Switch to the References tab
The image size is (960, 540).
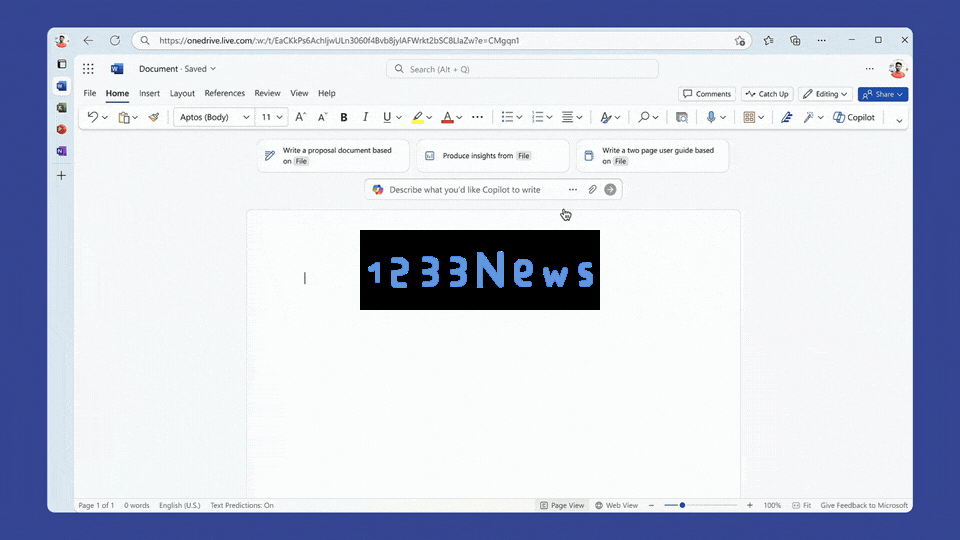(225, 93)
